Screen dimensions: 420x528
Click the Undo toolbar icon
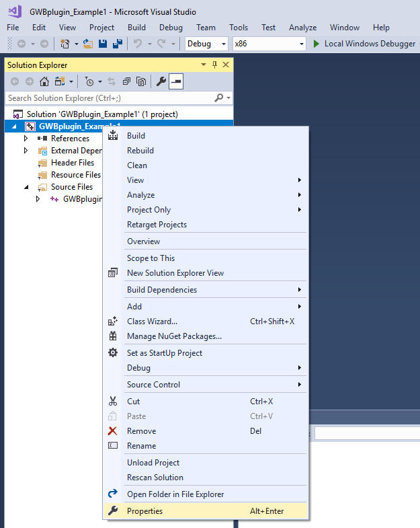[x=138, y=44]
